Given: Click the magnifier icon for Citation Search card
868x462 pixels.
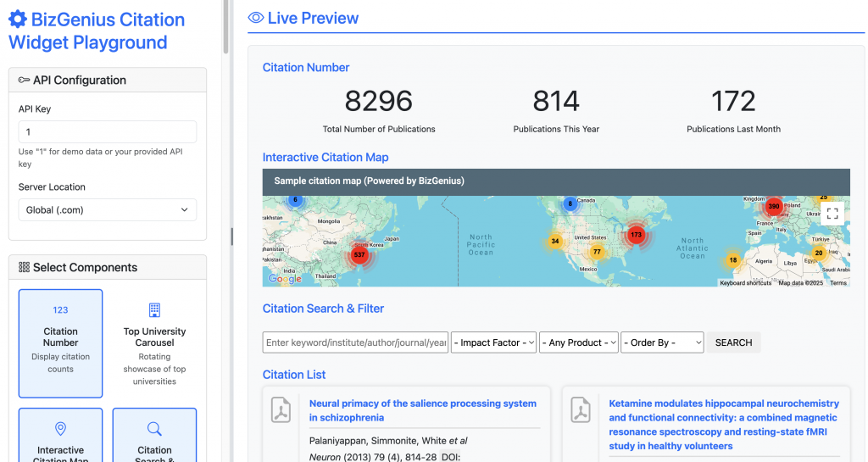Looking at the screenshot, I should (x=154, y=429).
